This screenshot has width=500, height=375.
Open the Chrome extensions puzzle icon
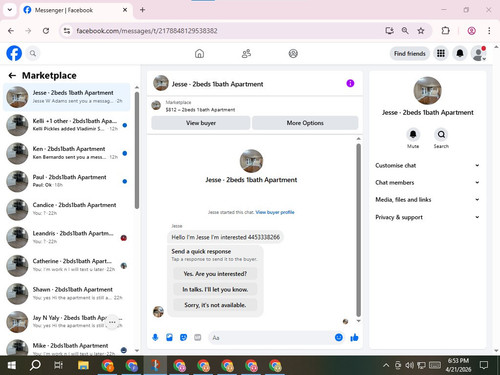(x=445, y=31)
